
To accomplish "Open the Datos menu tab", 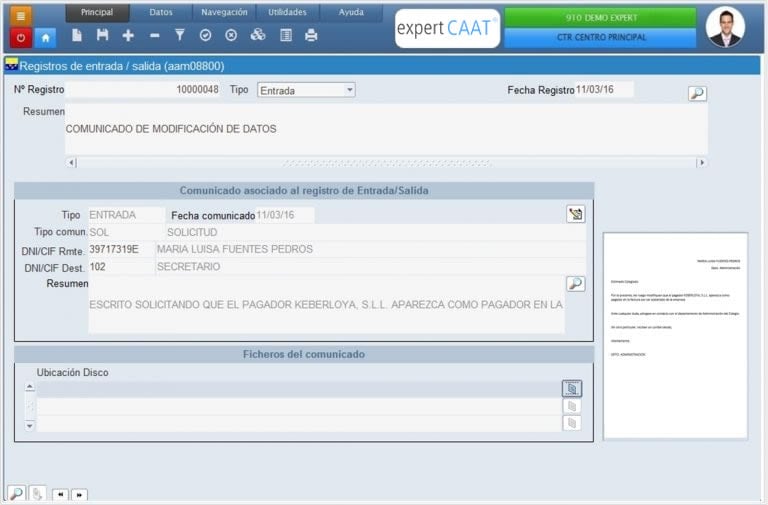I will [161, 12].
